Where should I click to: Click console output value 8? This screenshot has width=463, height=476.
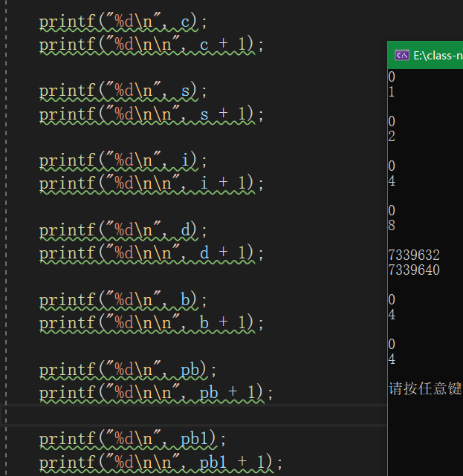392,225
